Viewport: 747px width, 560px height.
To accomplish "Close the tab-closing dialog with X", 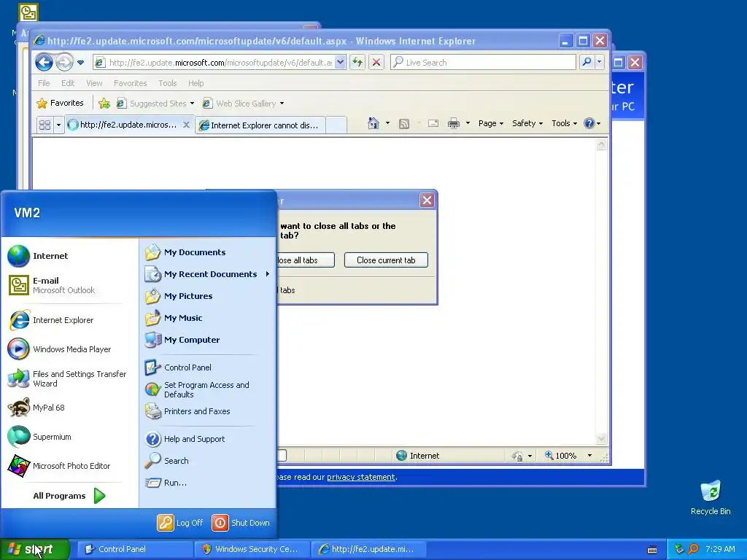I will 427,200.
